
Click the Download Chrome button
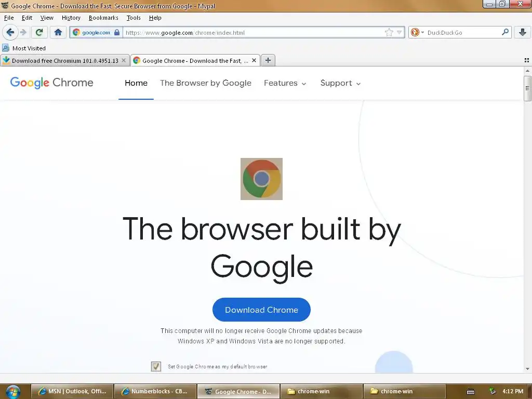261,310
